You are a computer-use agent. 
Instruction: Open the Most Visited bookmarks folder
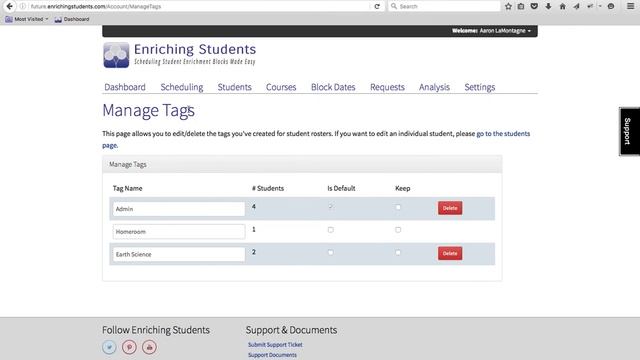pyautogui.click(x=27, y=19)
